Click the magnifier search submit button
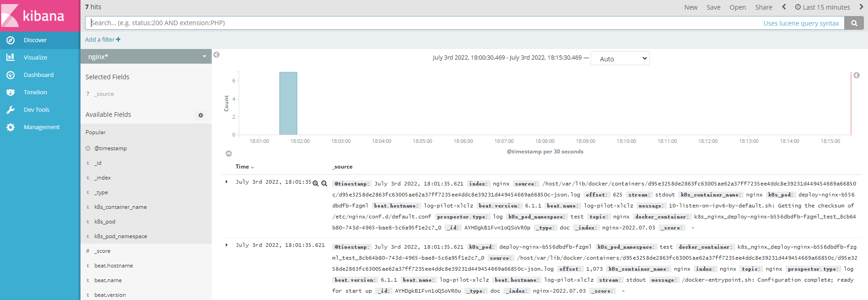Viewport: 868px width, 300px height. point(854,23)
